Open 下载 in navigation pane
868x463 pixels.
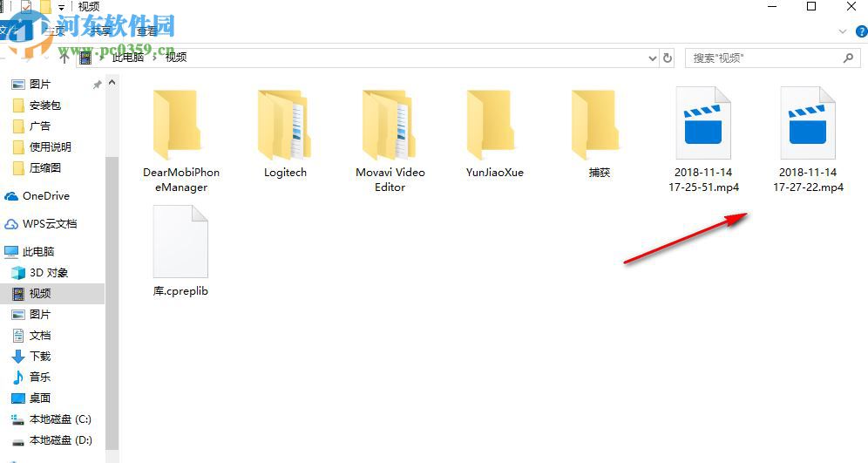point(31,356)
